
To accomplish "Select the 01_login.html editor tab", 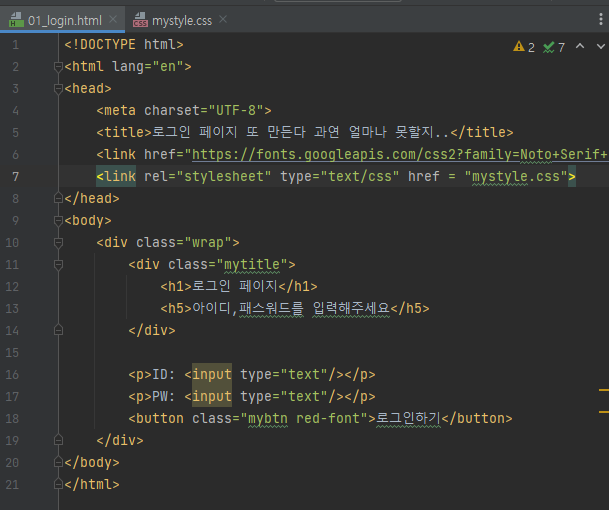I will pyautogui.click(x=64, y=20).
